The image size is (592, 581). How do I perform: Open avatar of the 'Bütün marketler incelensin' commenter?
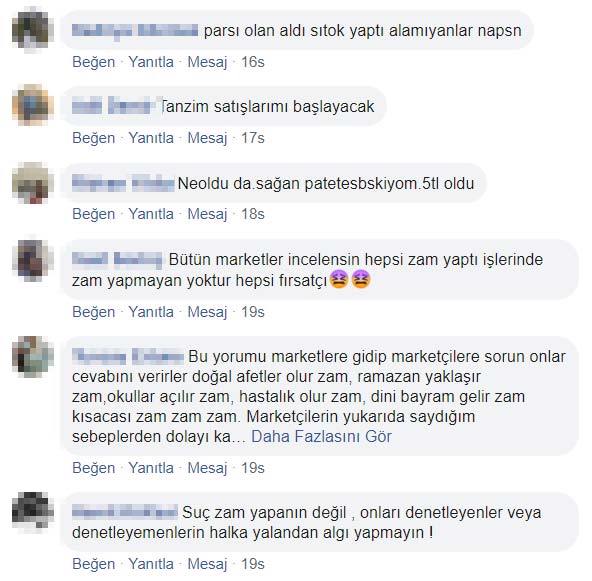coord(32,260)
